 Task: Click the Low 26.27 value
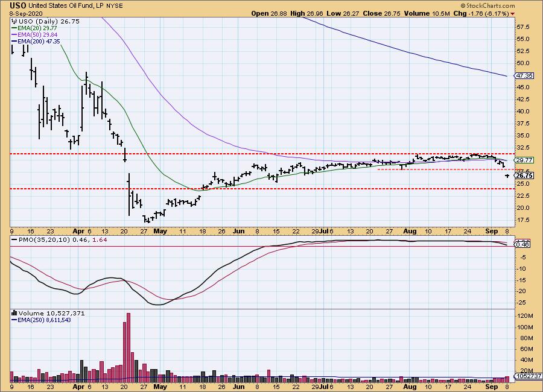pos(343,13)
